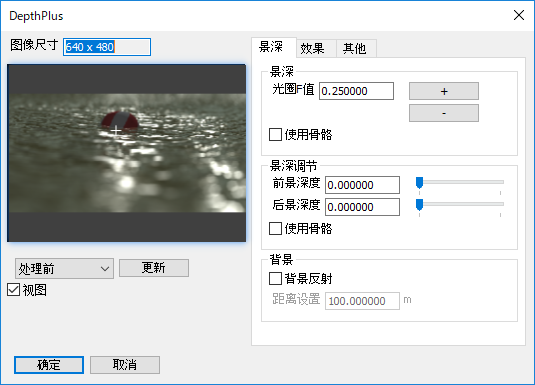Uncheck the 视图 checkbox

click(x=14, y=290)
